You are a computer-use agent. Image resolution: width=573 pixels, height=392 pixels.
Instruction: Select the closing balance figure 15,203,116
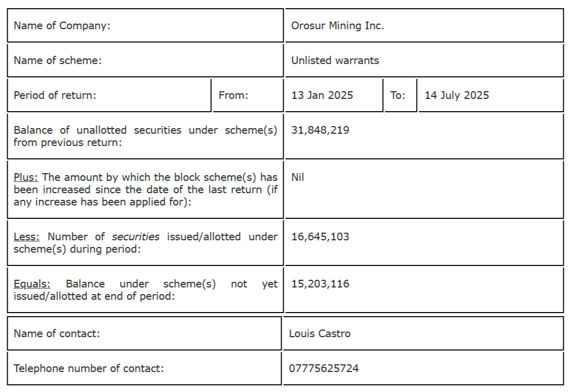click(320, 284)
